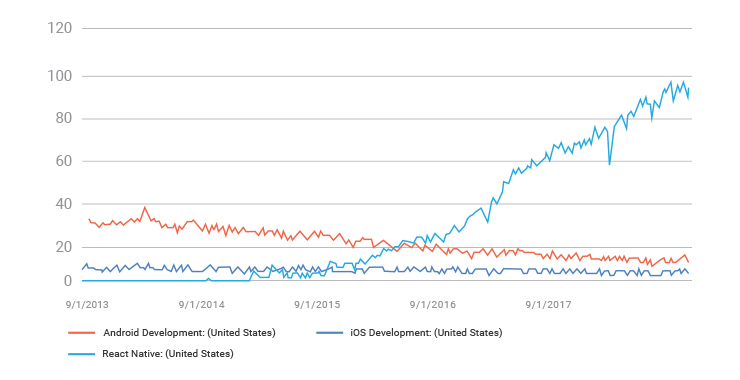Click the 60 y-axis value

(x=64, y=161)
